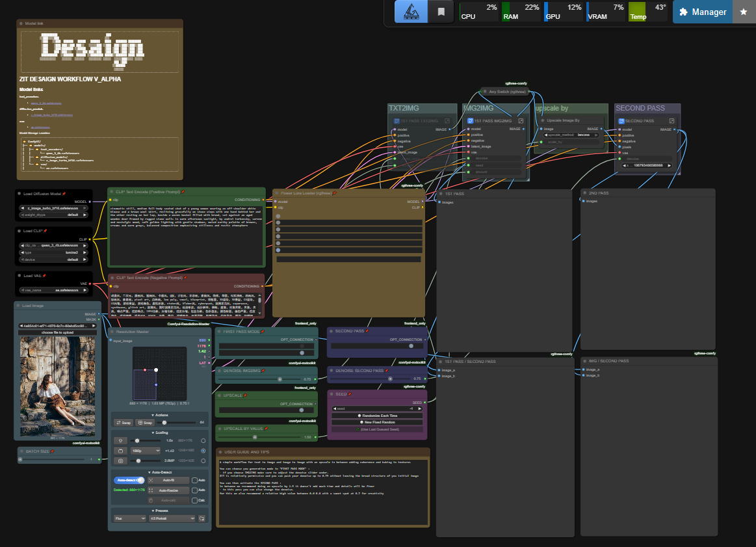756x547 pixels.
Task: Open subgraph icon on 1ST PASS IMG2IMG node
Action: pyautogui.click(x=520, y=121)
